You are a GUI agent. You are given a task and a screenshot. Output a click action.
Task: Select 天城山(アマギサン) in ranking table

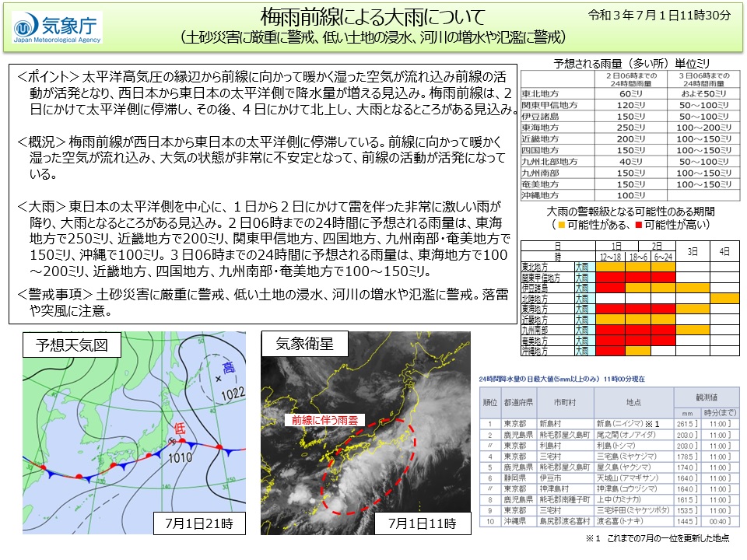[x=627, y=478]
